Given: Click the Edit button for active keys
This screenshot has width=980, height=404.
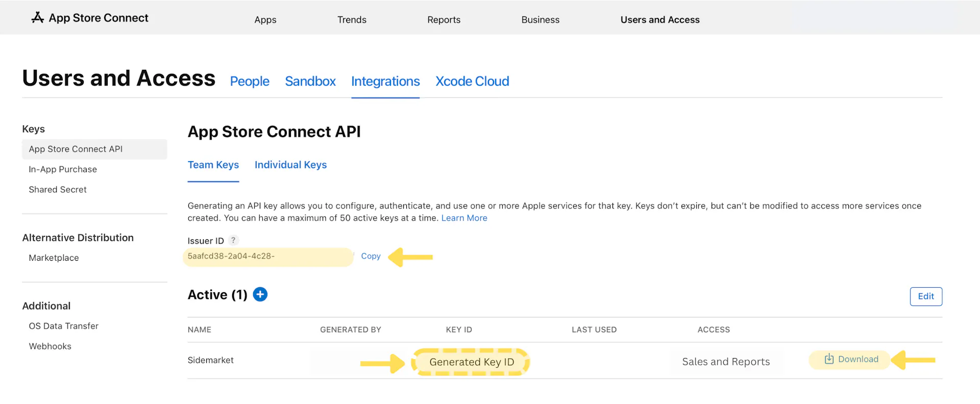Looking at the screenshot, I should pyautogui.click(x=925, y=296).
